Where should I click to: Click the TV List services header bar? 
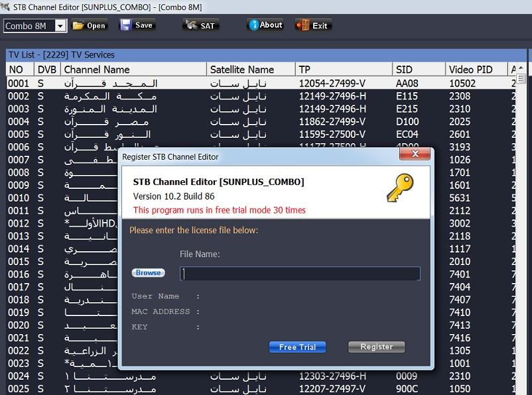pos(266,55)
